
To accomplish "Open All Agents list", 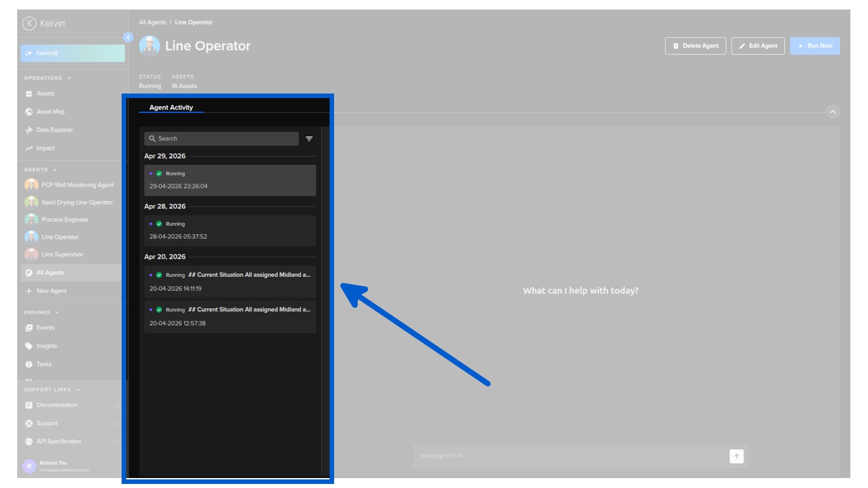I will pyautogui.click(x=71, y=272).
